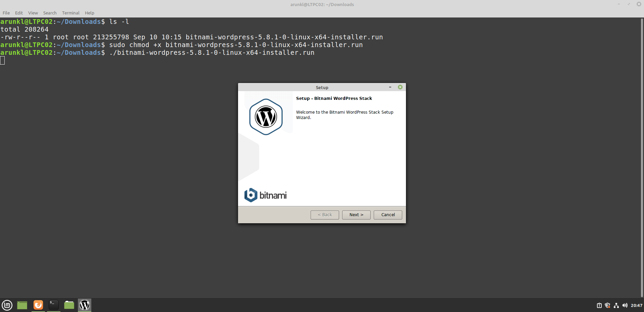Click the './bitnami-wordpress' run command text

pyautogui.click(x=212, y=53)
